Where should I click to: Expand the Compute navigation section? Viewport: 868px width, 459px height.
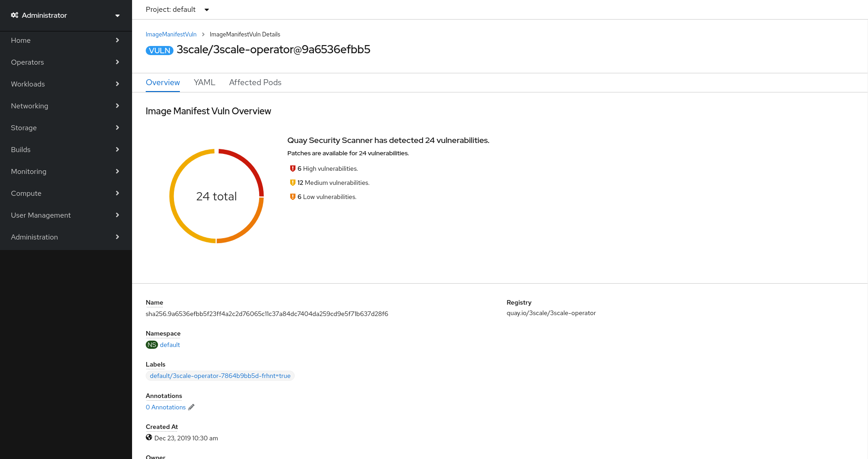coord(66,193)
